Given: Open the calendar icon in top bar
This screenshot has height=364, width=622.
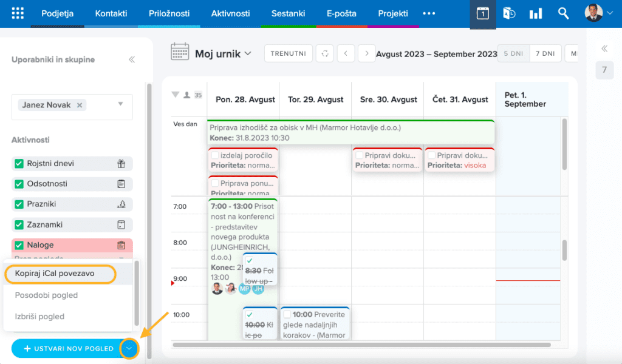Looking at the screenshot, I should pos(483,14).
